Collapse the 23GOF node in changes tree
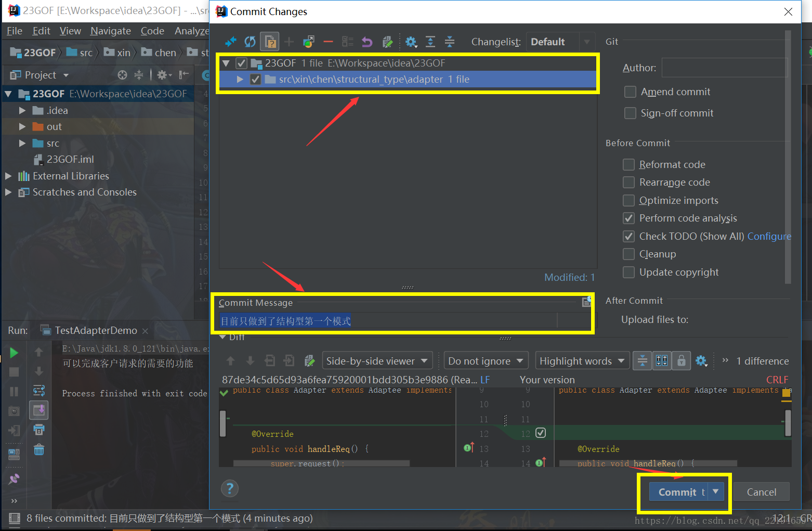This screenshot has width=812, height=531. point(226,63)
